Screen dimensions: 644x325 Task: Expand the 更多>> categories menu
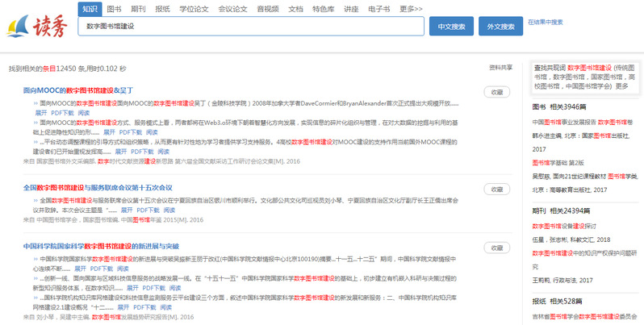point(411,9)
